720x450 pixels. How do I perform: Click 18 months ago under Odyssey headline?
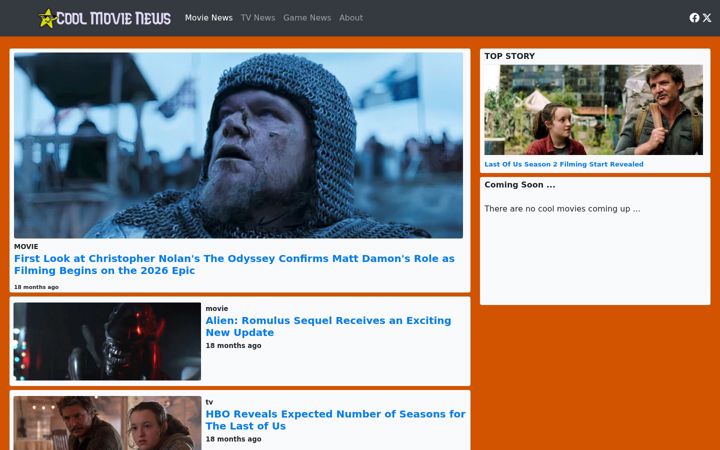[36, 287]
